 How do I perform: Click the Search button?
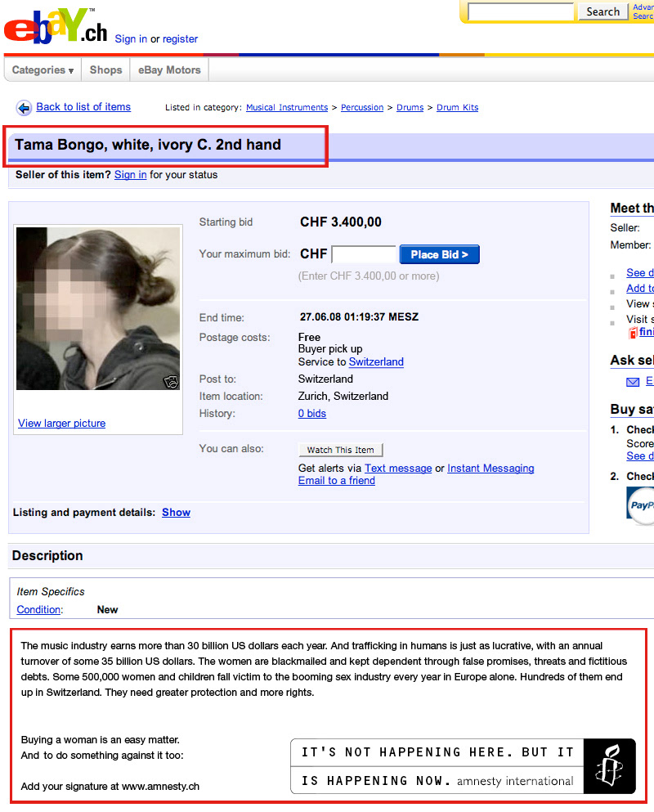coord(602,12)
